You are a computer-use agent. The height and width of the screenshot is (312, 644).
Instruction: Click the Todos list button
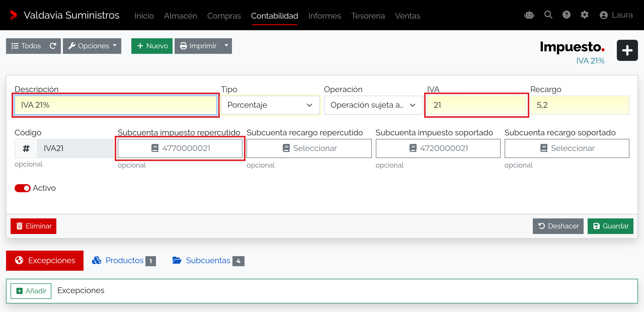(x=26, y=46)
